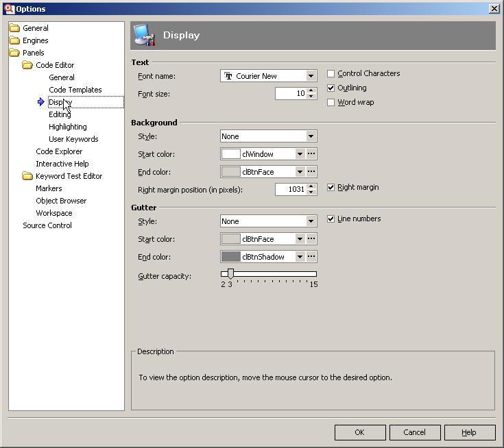Toggle the Word wrap checkbox
The width and height of the screenshot is (504, 448).
(x=331, y=103)
